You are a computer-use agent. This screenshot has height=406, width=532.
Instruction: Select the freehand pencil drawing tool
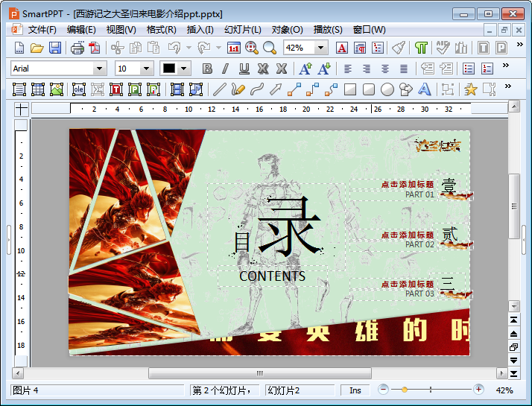[x=238, y=89]
